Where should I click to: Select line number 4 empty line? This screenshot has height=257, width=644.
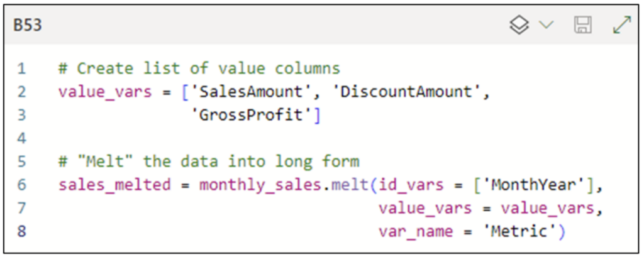pos(21,138)
